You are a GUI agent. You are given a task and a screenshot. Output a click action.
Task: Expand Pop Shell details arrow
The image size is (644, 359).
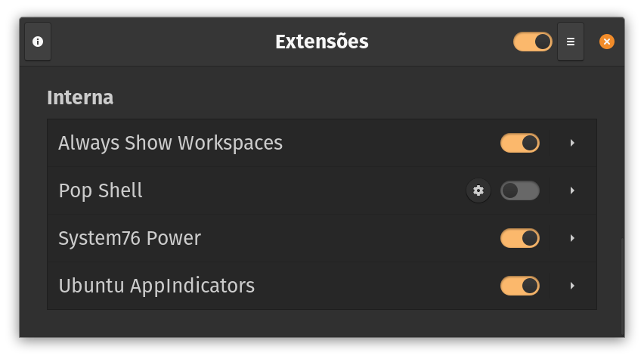tap(573, 190)
